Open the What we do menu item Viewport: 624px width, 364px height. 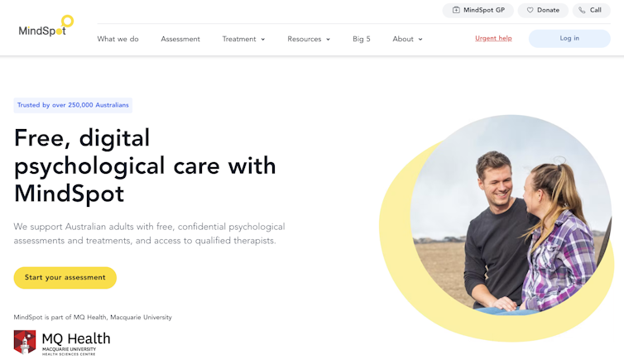click(118, 39)
